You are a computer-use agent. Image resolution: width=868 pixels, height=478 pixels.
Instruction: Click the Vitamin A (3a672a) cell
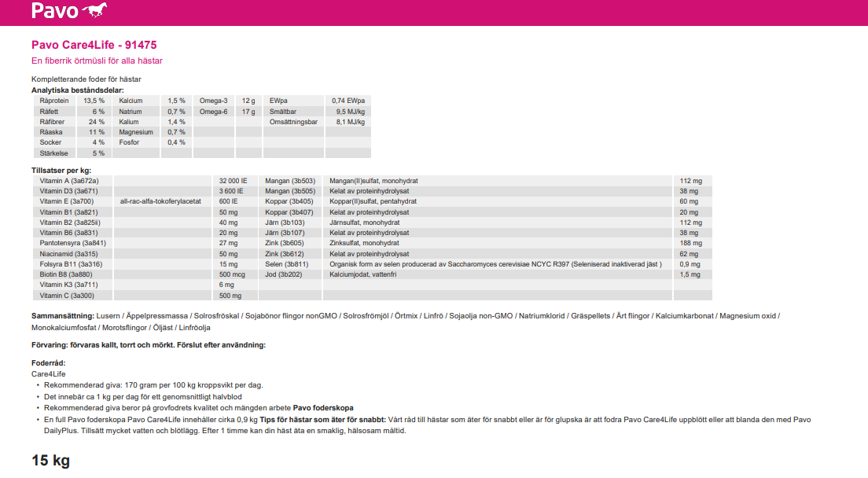tap(69, 181)
